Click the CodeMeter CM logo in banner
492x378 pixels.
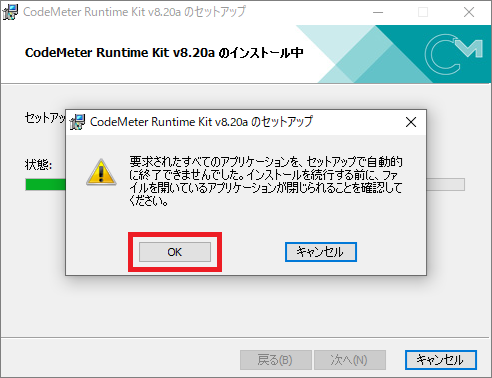click(453, 53)
